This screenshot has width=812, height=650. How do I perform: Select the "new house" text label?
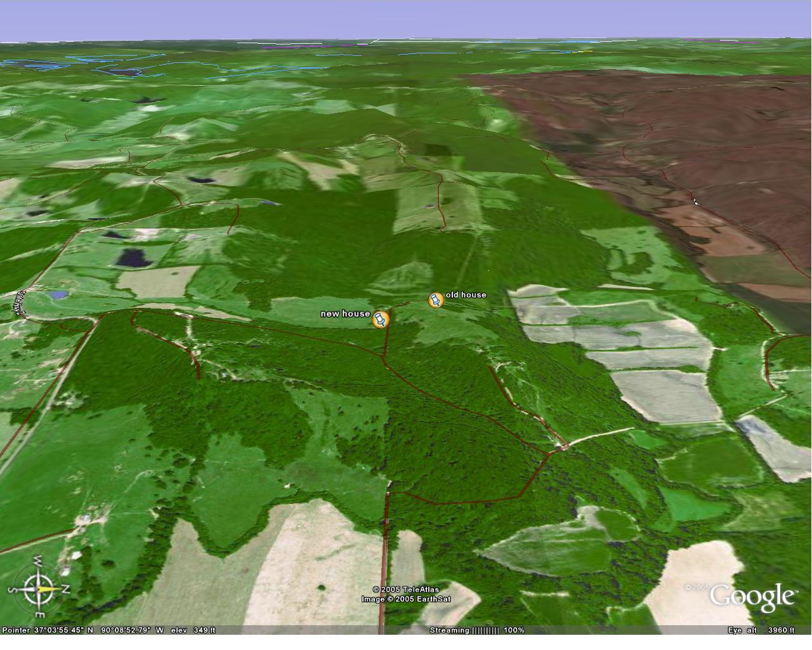345,314
